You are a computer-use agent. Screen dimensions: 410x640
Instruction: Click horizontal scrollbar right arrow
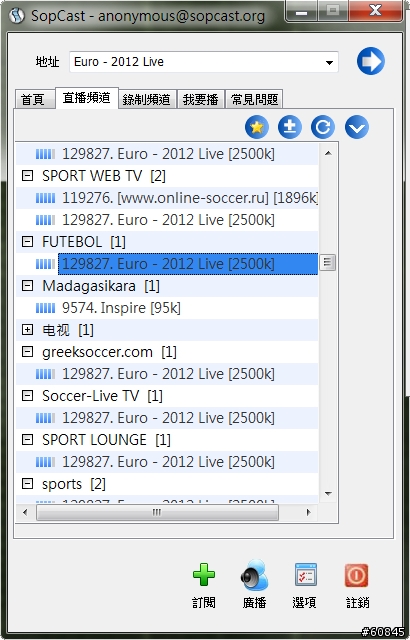tap(309, 512)
